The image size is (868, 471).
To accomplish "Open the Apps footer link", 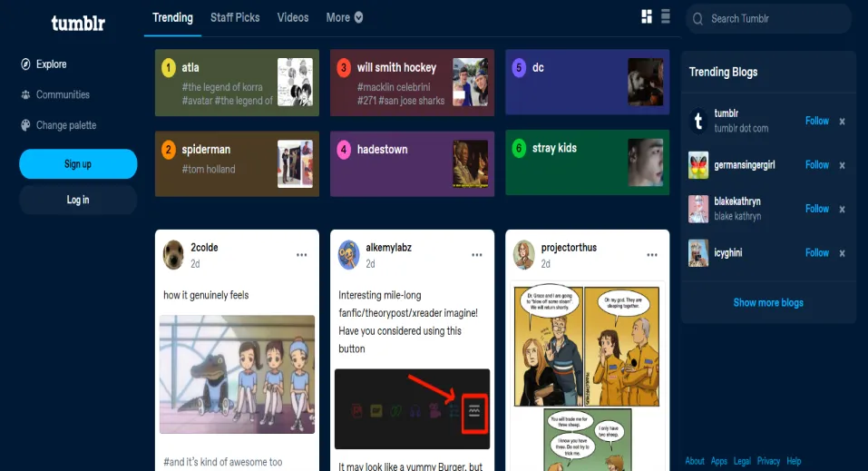I will (719, 461).
